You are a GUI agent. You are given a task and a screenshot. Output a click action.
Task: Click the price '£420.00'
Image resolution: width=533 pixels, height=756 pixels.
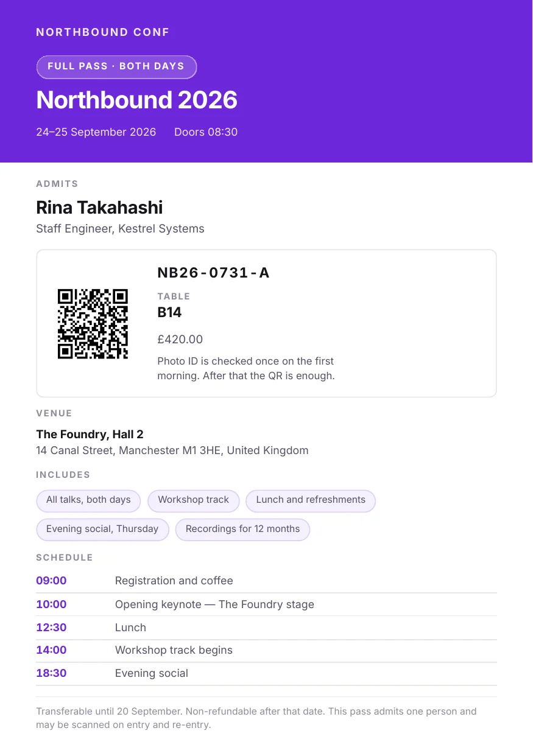(180, 340)
